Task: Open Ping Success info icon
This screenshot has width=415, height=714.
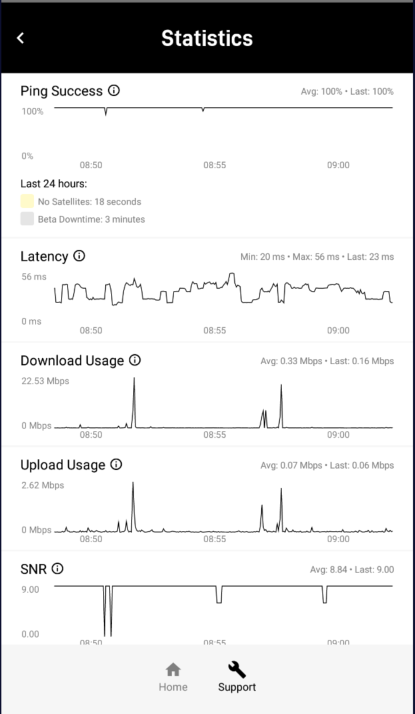Action: [114, 91]
